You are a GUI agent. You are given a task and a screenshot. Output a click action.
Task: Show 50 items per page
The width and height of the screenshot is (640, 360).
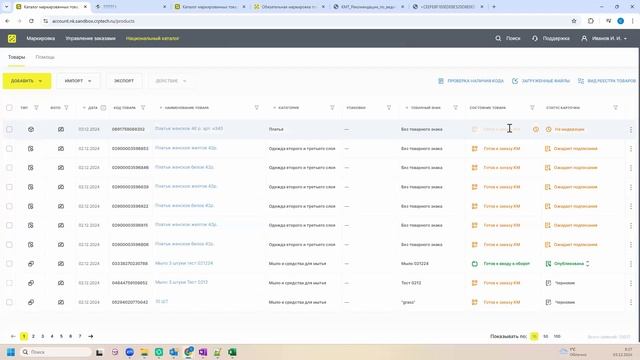[x=545, y=336]
